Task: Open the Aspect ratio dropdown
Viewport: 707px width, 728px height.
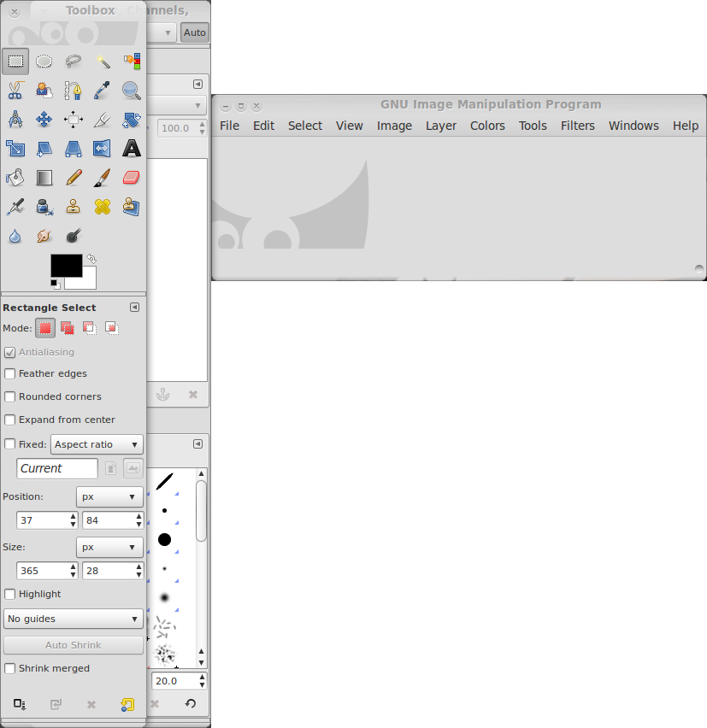Action: click(97, 444)
